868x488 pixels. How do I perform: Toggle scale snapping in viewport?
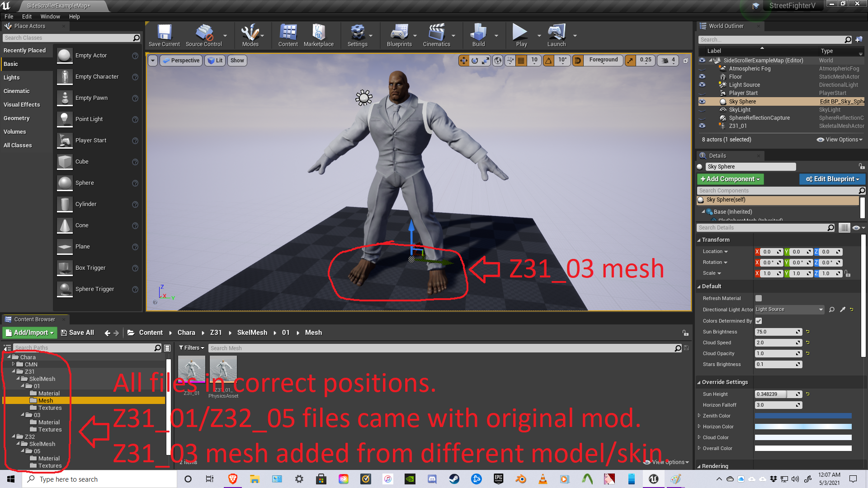tap(630, 61)
